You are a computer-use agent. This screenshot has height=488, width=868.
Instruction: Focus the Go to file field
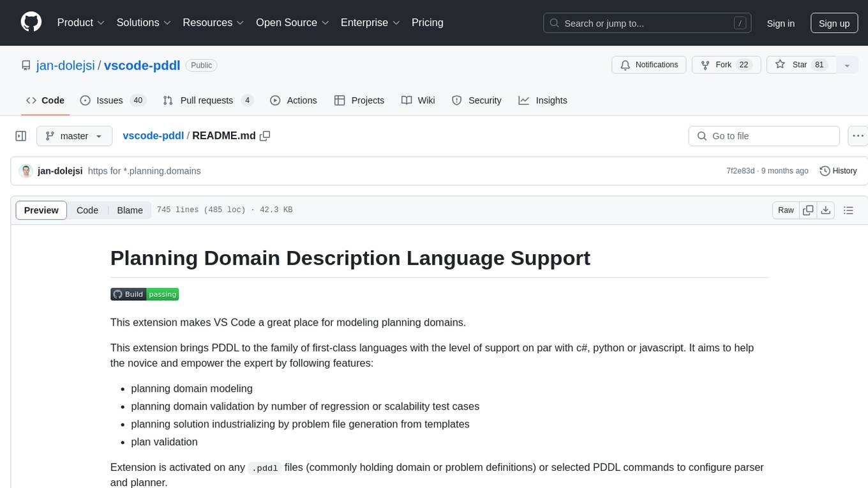[x=764, y=136]
